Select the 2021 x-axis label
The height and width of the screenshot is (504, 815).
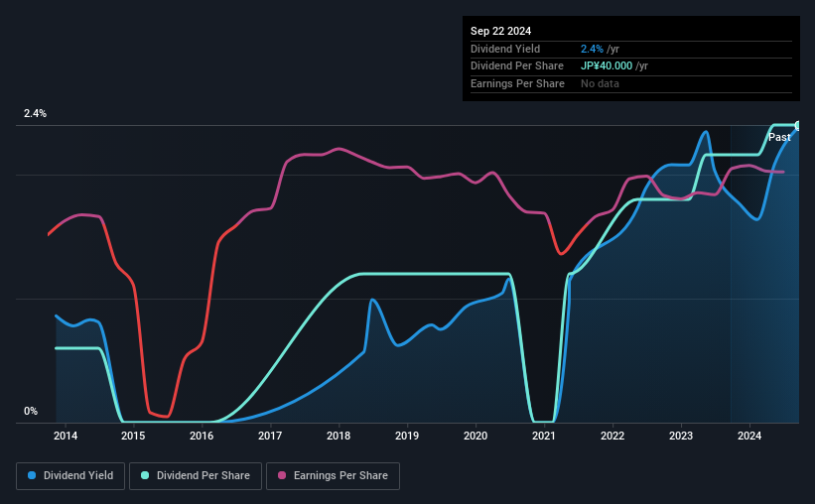coord(544,436)
